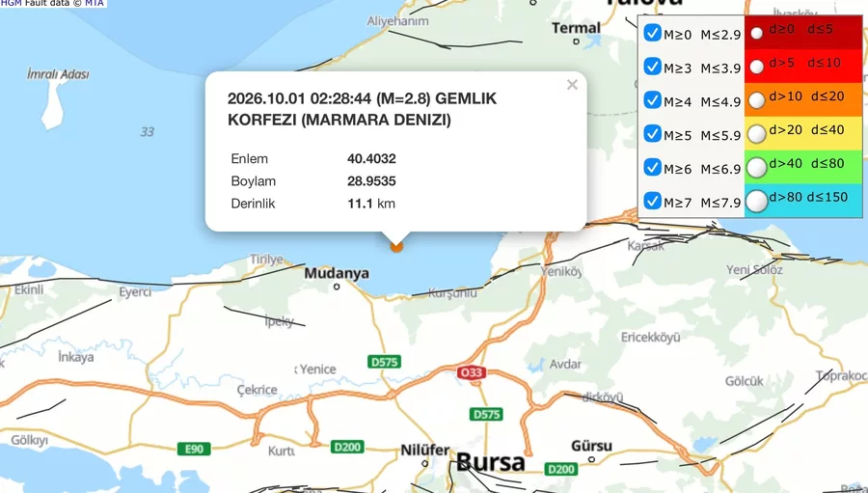The width and height of the screenshot is (868, 493).
Task: Click the D575 road shield near Yenice
Action: pyautogui.click(x=384, y=362)
